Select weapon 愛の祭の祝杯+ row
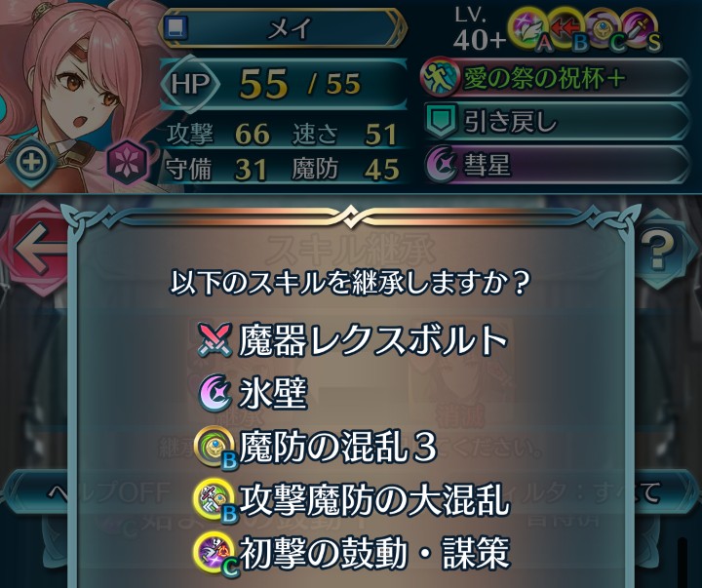Screen dimensions: 702x588 (x=556, y=77)
